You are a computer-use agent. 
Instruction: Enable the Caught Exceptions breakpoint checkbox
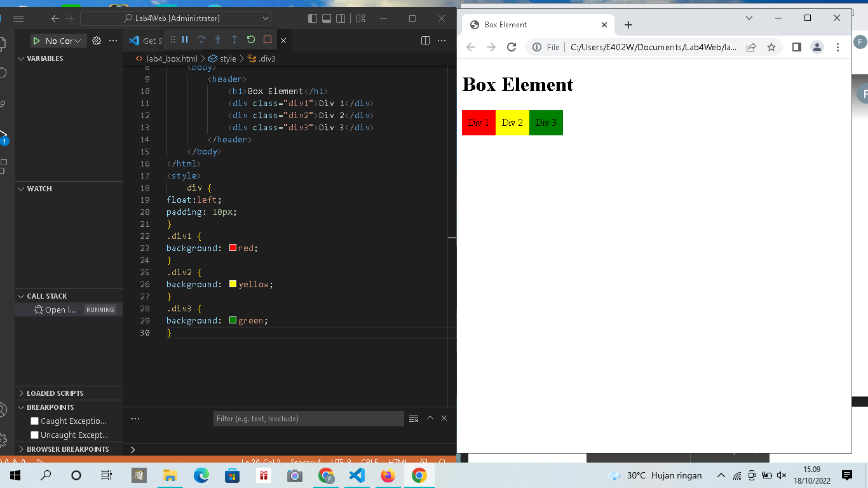pos(34,421)
